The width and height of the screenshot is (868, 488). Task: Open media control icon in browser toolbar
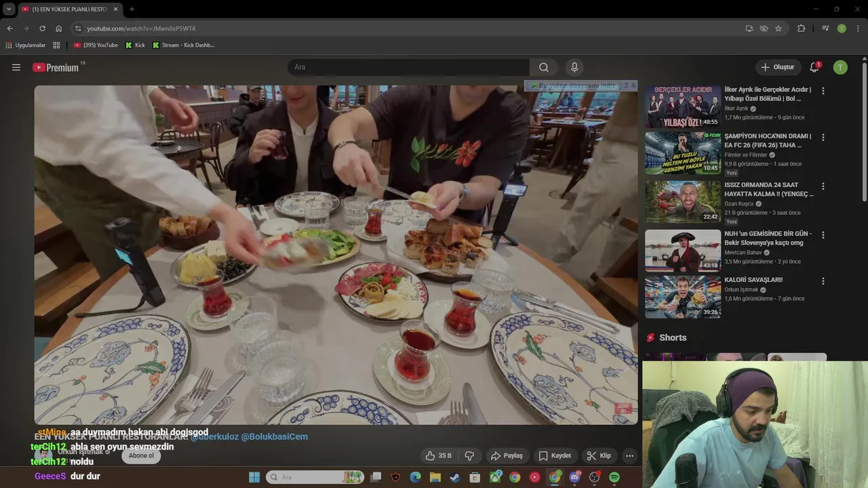point(825,28)
